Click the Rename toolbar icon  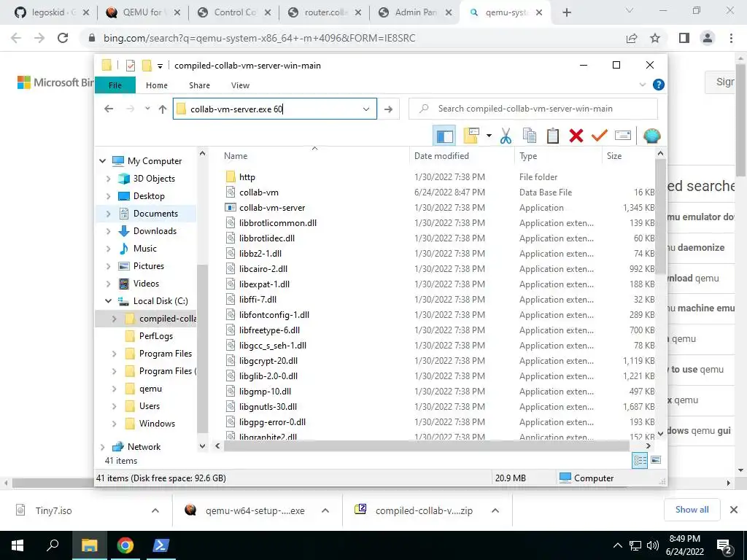[x=623, y=136]
